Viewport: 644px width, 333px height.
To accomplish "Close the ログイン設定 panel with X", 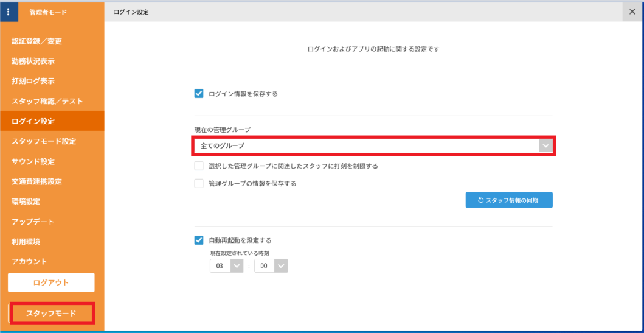I will (632, 12).
